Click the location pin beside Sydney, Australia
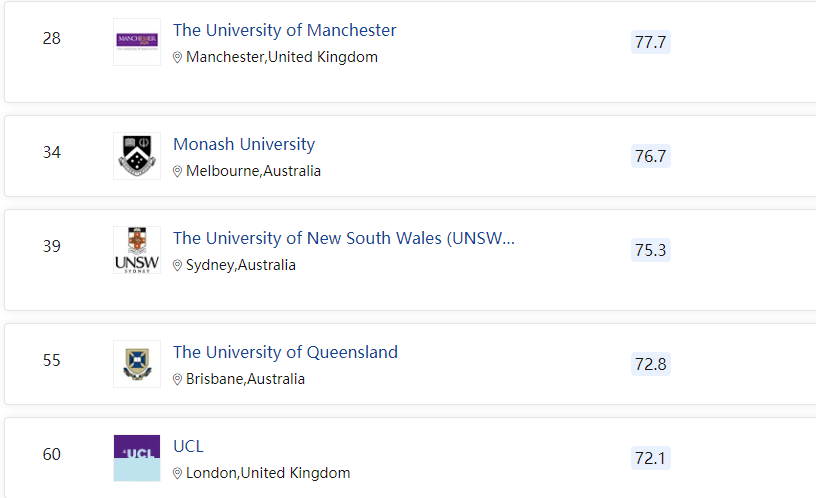Image resolution: width=816 pixels, height=498 pixels. click(178, 266)
